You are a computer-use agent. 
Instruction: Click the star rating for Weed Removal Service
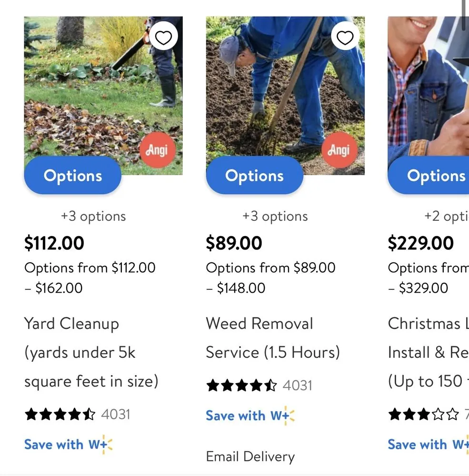tap(242, 385)
